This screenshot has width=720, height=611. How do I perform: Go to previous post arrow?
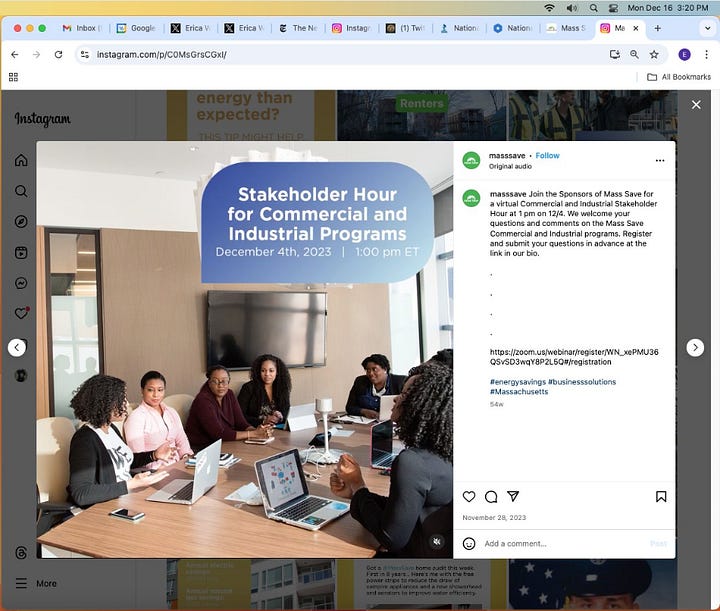(17, 348)
